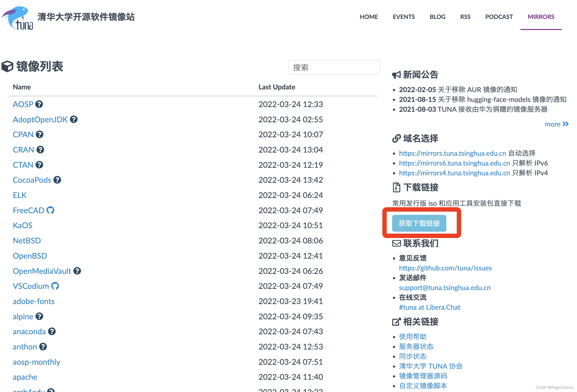
Task: Open the CocoaPods mirror link
Action: [x=32, y=180]
